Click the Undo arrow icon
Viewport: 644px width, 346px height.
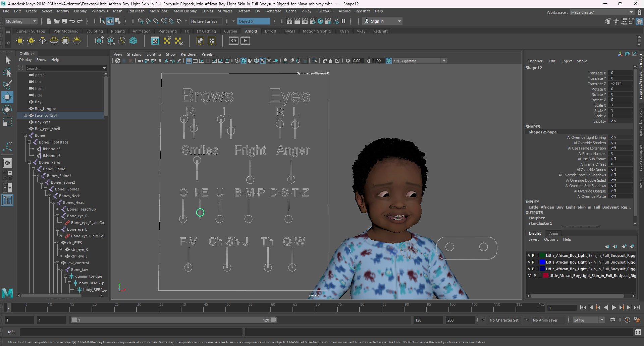(x=72, y=21)
